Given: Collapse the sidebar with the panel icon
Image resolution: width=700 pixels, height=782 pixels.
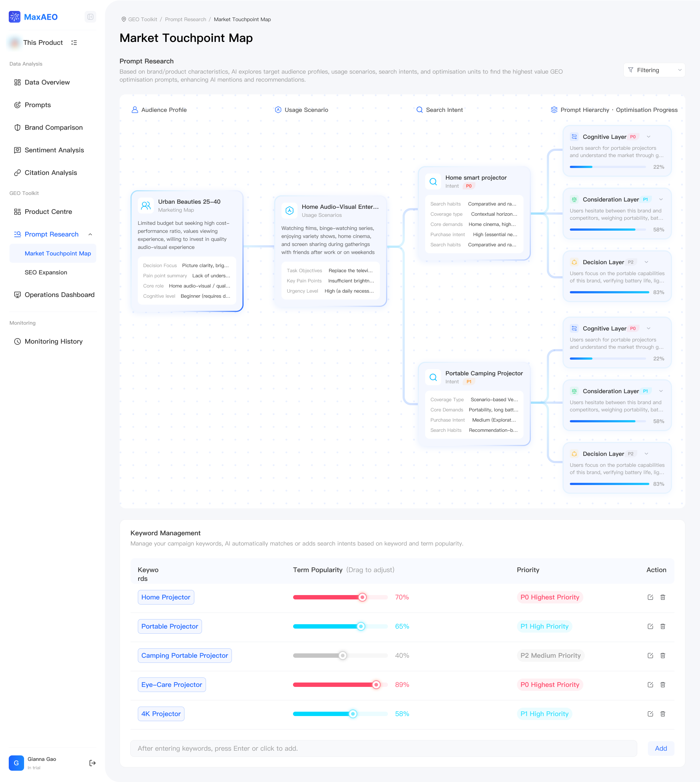Looking at the screenshot, I should pyautogui.click(x=90, y=17).
